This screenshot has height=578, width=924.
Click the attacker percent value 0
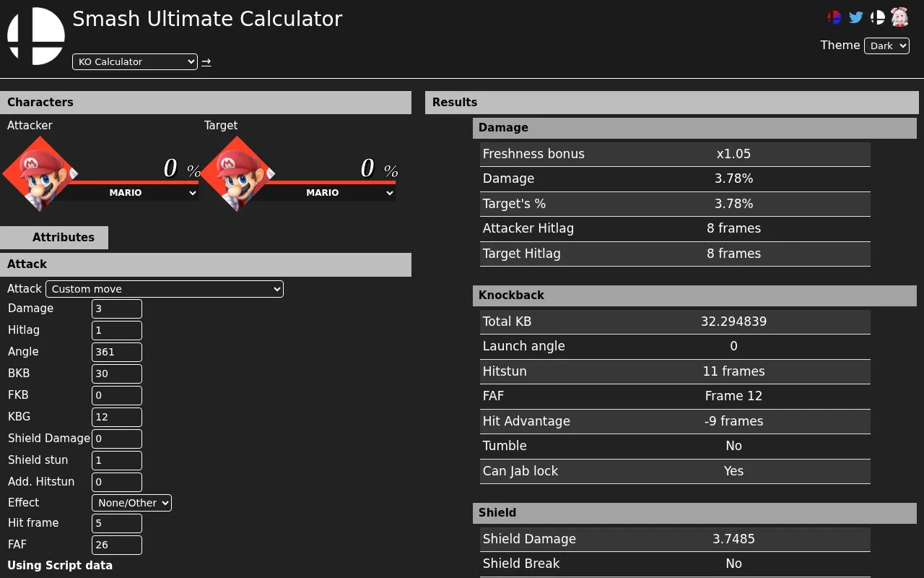tap(170, 168)
